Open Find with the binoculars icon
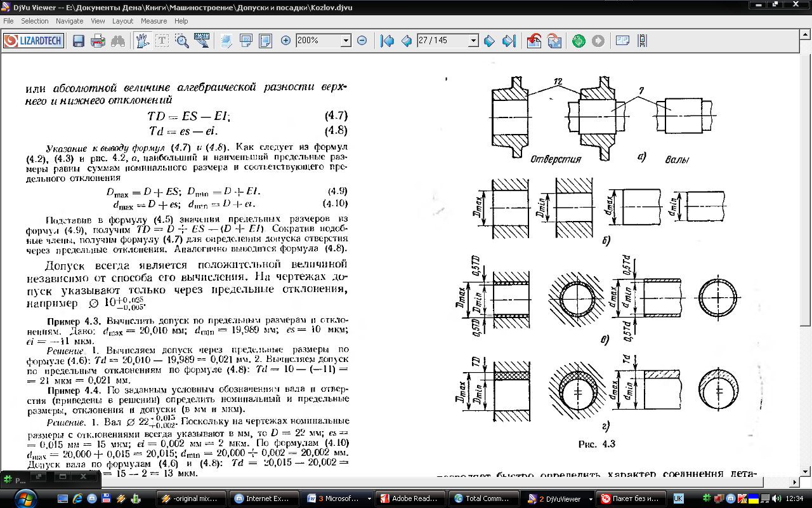This screenshot has width=812, height=508. (x=117, y=41)
